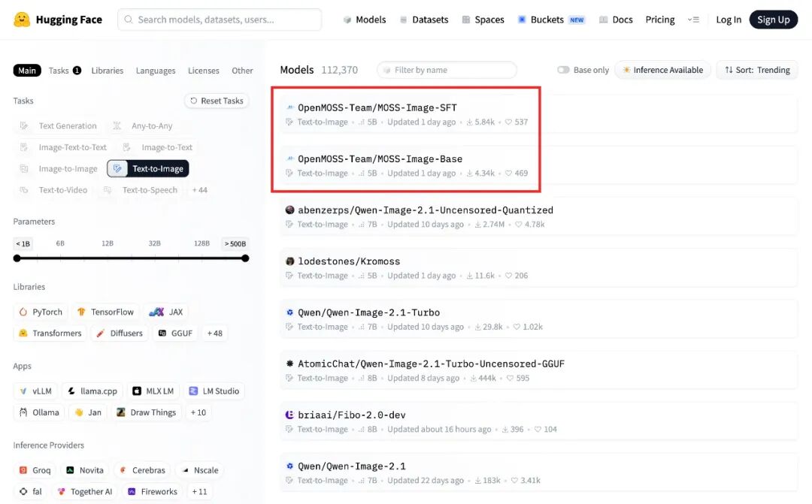Screen dimensions: 812x504
Task: Open the Log In link
Action: (729, 20)
